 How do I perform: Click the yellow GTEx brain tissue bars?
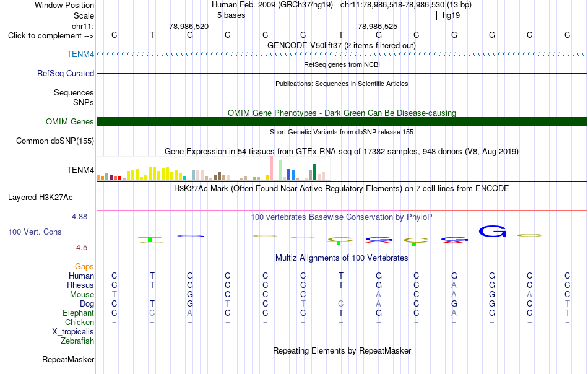click(155, 173)
